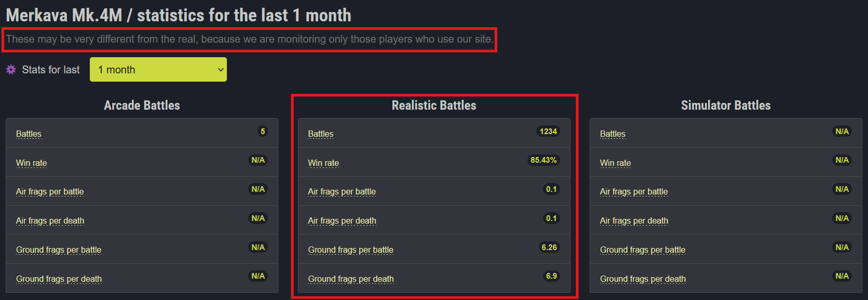Click the Battles link under Arcade Battles
Viewport: 868px width, 300px height.
click(29, 134)
